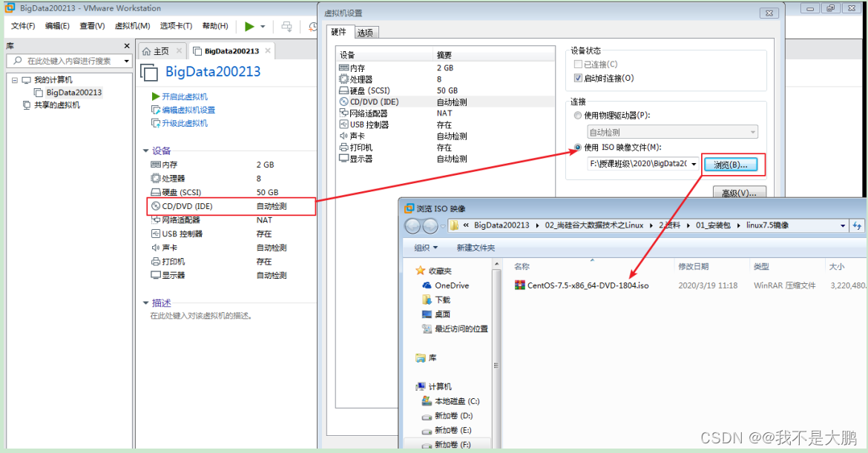Open the 虚拟机(M) menu
Image resolution: width=868 pixels, height=453 pixels.
[132, 26]
